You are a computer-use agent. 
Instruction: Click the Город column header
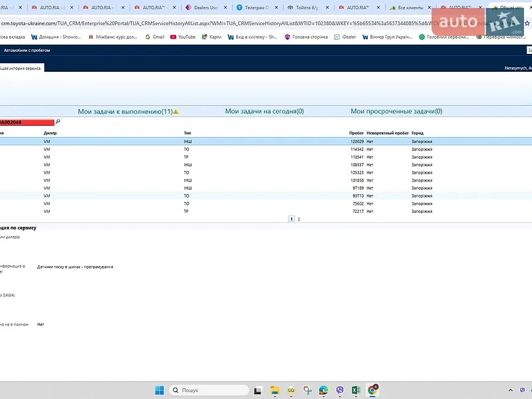(418, 133)
